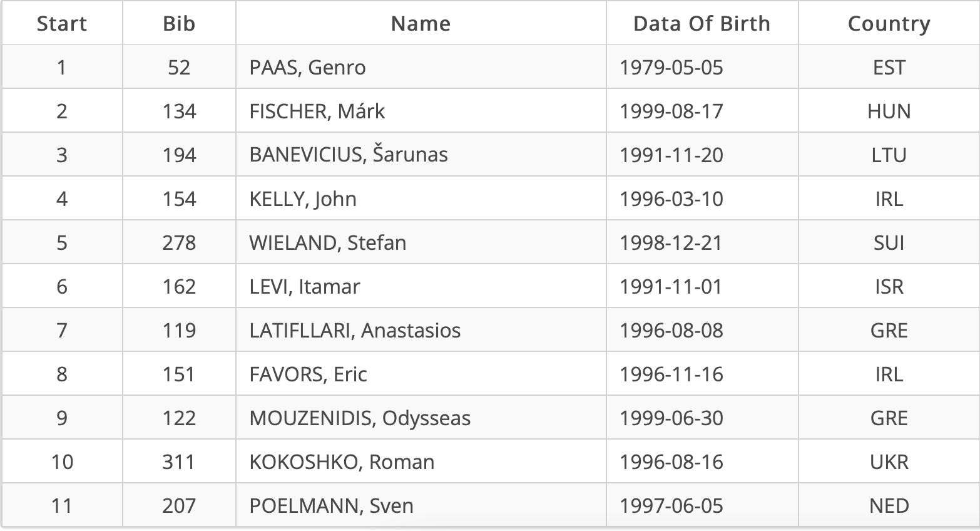The height and width of the screenshot is (531, 980).
Task: Click the KELLY, John name entry
Action: [303, 199]
